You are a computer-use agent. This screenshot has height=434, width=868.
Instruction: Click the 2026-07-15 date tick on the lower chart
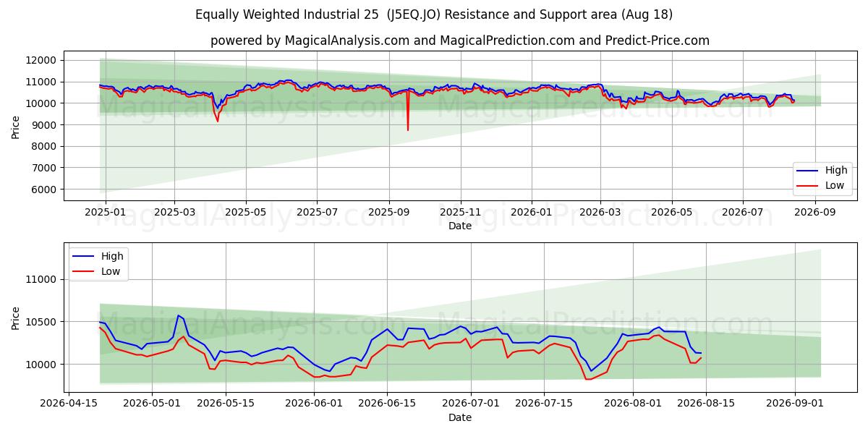pyautogui.click(x=545, y=404)
